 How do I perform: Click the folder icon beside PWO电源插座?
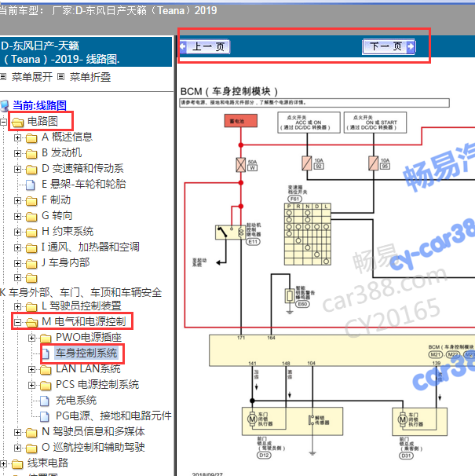coord(46,339)
